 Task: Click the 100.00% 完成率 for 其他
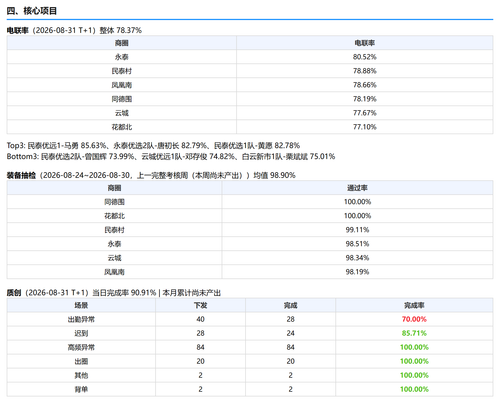coord(414,375)
